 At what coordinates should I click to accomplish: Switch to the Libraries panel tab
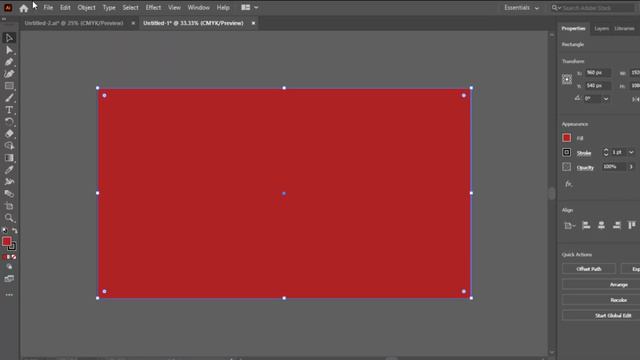[624, 29]
